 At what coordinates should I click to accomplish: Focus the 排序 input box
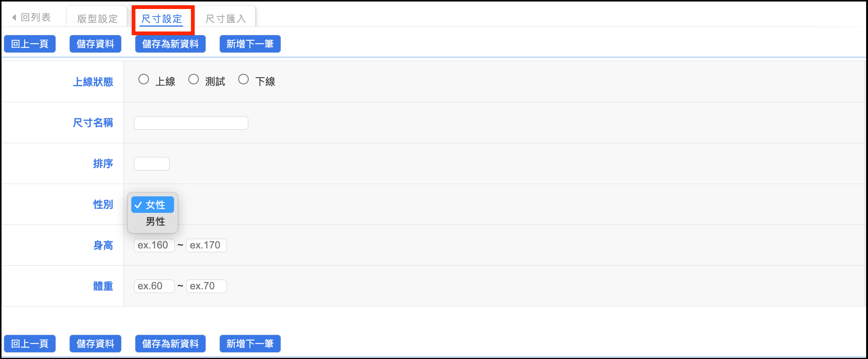click(152, 164)
